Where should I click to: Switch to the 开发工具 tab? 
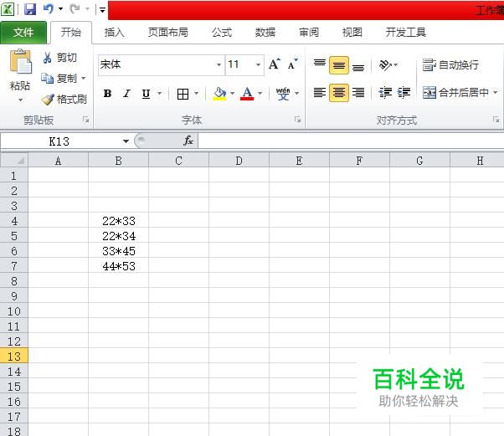[406, 33]
